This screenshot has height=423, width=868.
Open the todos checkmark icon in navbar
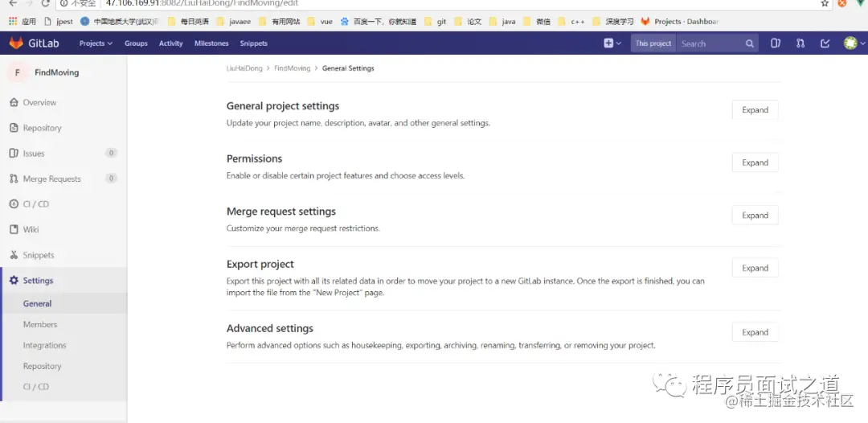tap(825, 43)
